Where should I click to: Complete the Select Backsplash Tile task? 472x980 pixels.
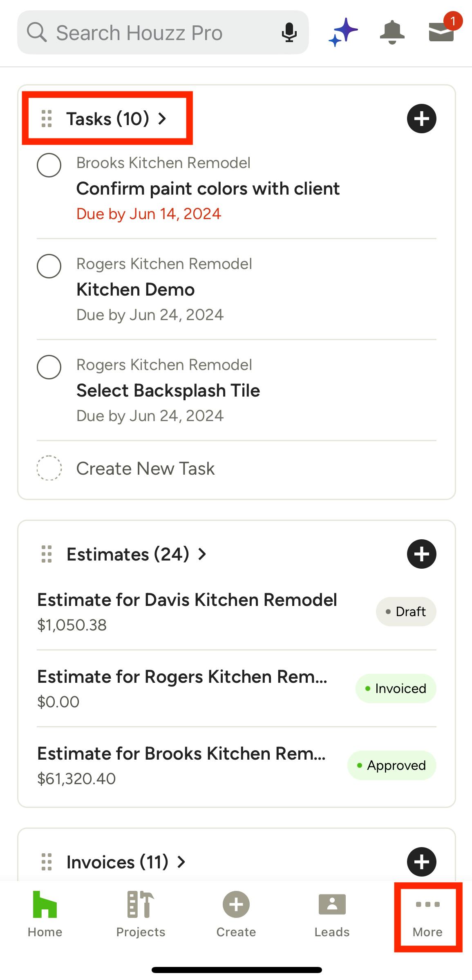click(x=49, y=367)
